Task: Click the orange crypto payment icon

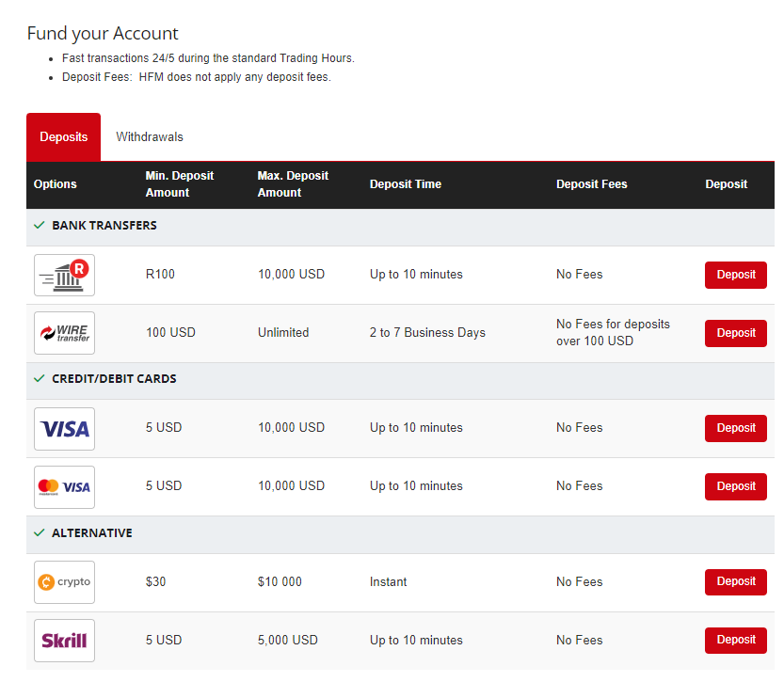Action: (64, 581)
